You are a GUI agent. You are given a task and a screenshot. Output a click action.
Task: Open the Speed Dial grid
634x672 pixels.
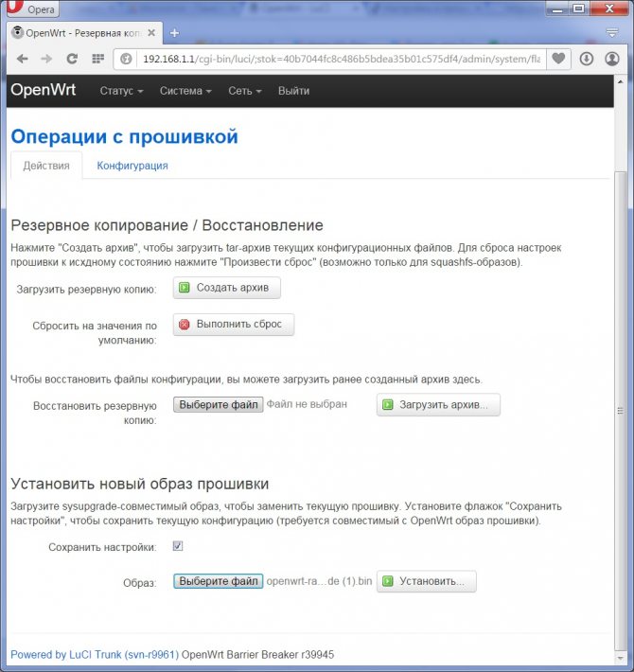tap(98, 59)
